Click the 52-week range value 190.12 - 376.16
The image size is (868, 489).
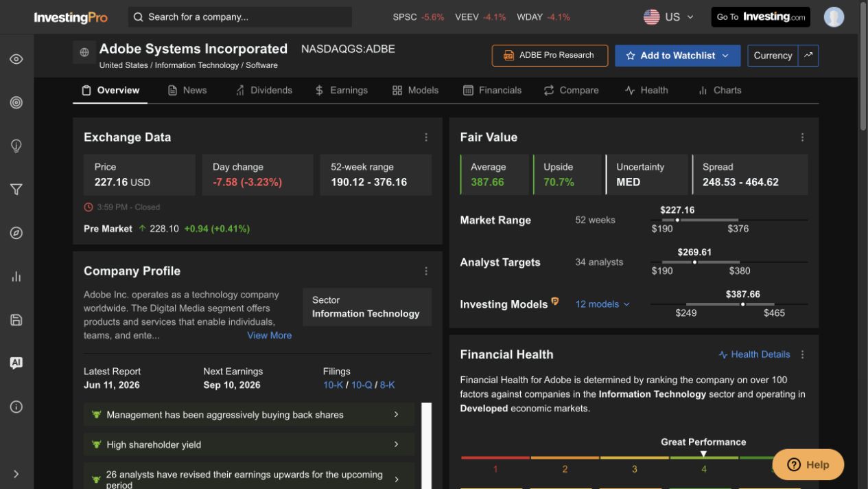(x=369, y=182)
